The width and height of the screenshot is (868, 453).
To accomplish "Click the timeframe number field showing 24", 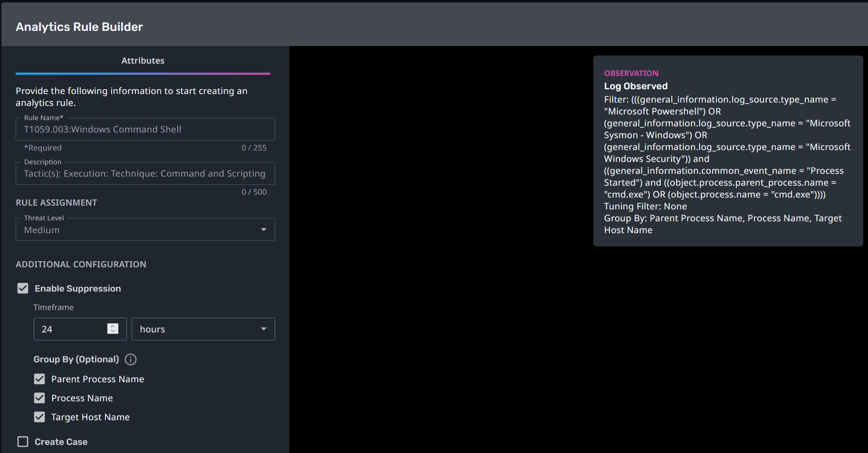I will [x=80, y=329].
